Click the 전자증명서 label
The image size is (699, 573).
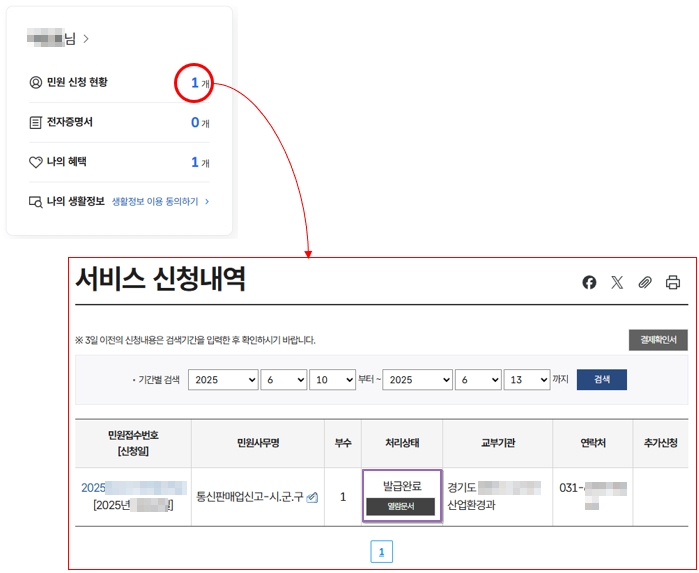point(70,122)
